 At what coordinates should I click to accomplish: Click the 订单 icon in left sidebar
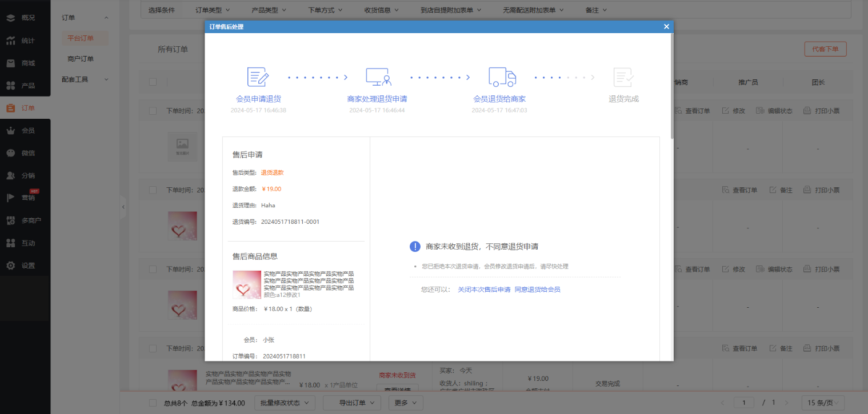pyautogui.click(x=10, y=108)
